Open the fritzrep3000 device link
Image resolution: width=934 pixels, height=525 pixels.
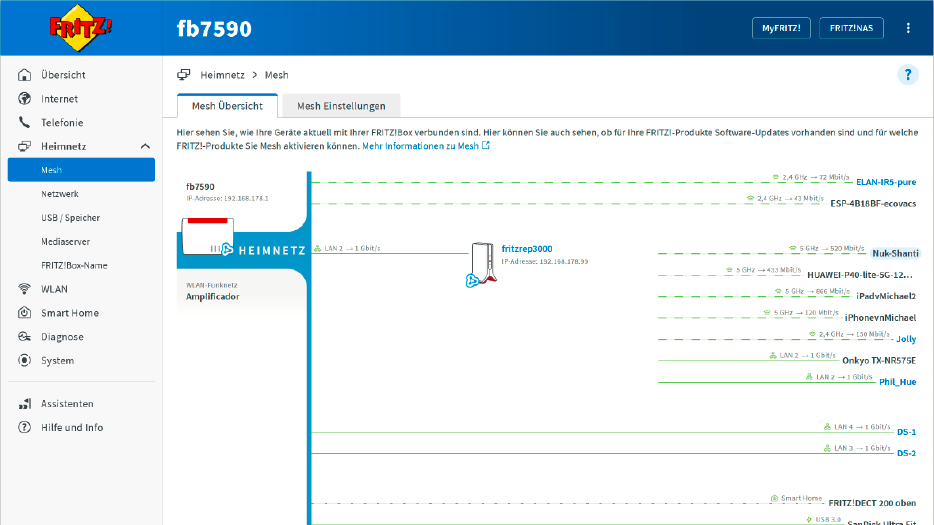click(527, 248)
